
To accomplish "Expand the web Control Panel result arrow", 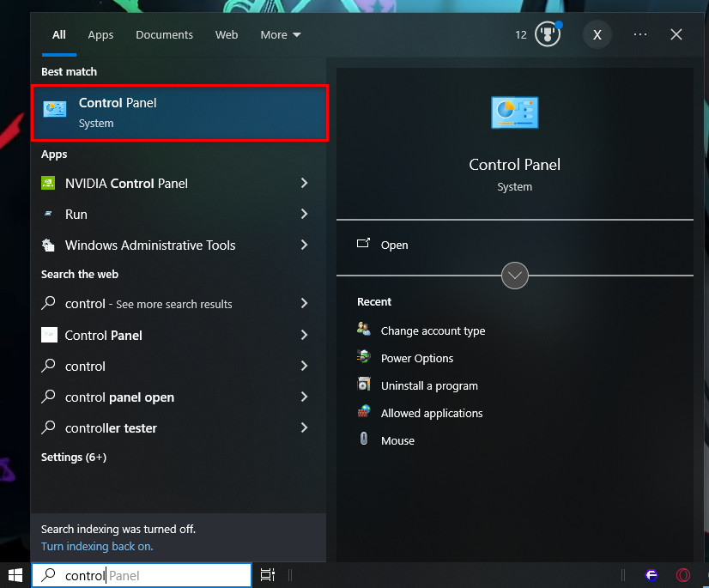I will [304, 335].
